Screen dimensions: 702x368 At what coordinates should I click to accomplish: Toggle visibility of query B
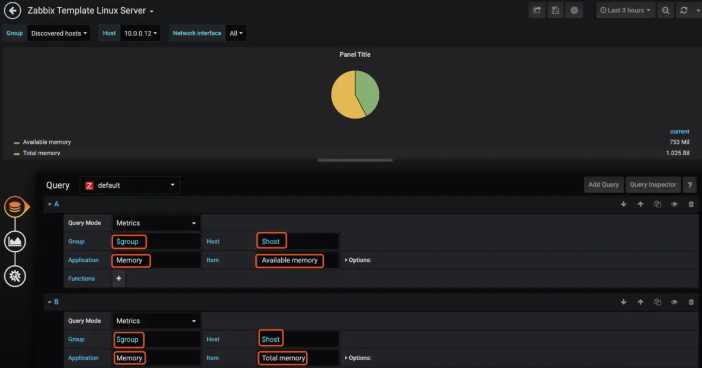(x=674, y=302)
